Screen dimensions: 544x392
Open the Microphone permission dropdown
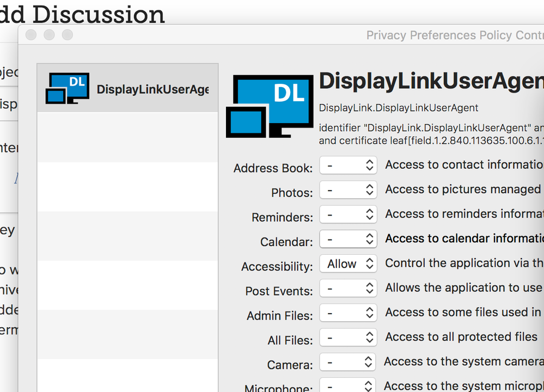click(348, 385)
